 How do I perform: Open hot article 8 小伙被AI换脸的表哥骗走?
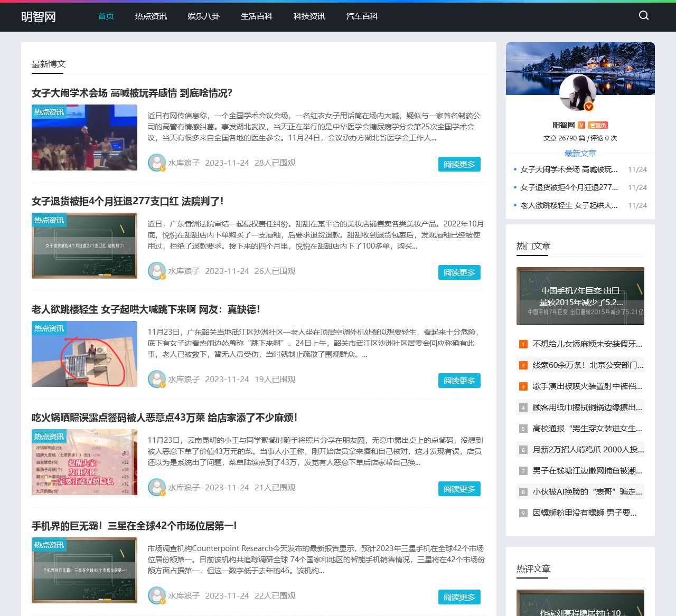[x=587, y=492]
